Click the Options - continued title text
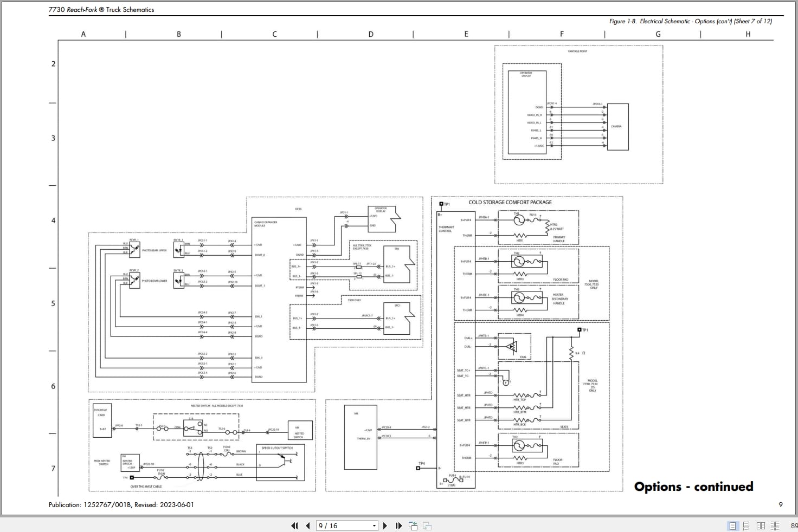This screenshot has height=532, width=798. click(x=693, y=486)
